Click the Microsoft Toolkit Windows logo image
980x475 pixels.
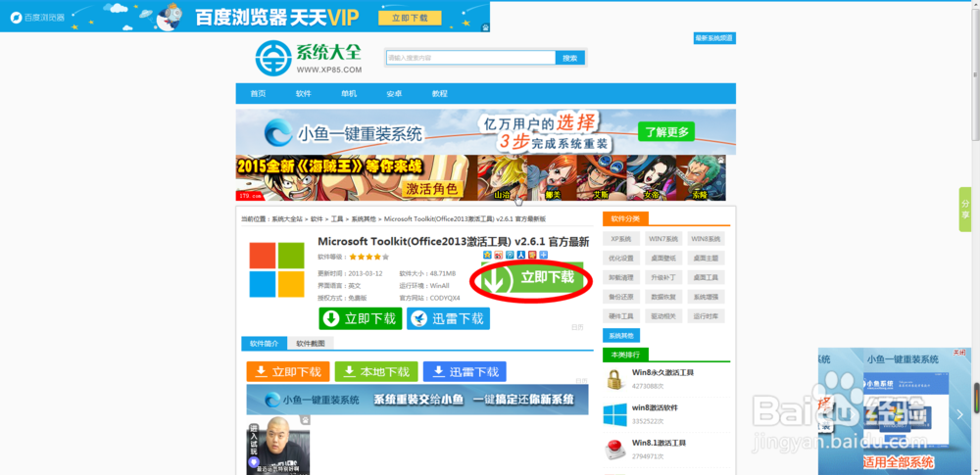point(277,270)
